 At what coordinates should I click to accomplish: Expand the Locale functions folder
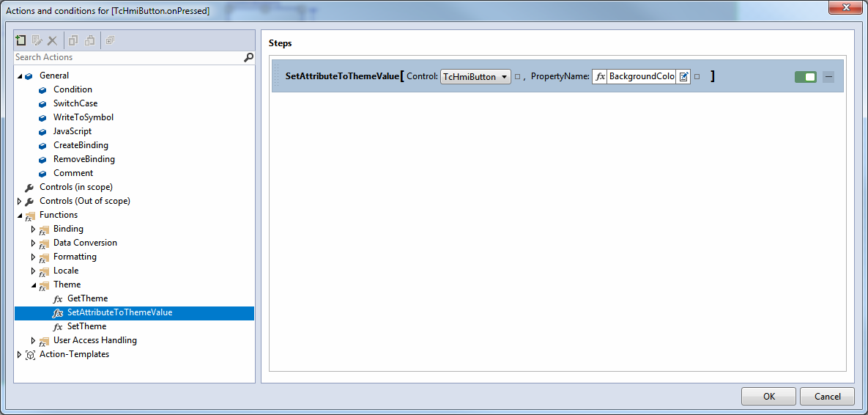tap(33, 271)
